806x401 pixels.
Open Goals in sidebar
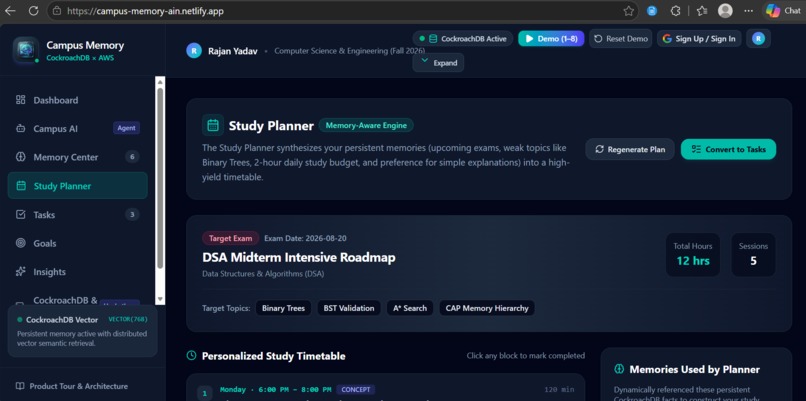[78, 243]
